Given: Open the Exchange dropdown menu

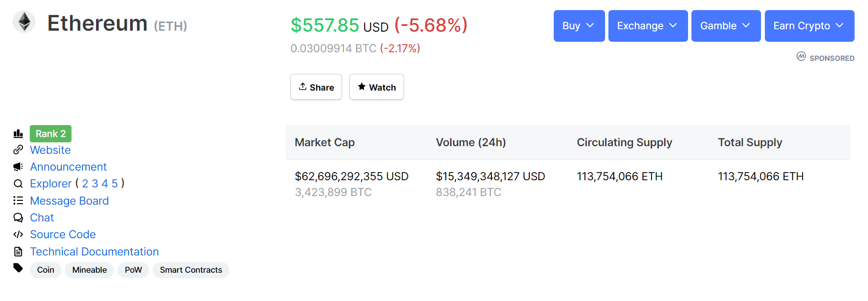Looking at the screenshot, I should [648, 26].
